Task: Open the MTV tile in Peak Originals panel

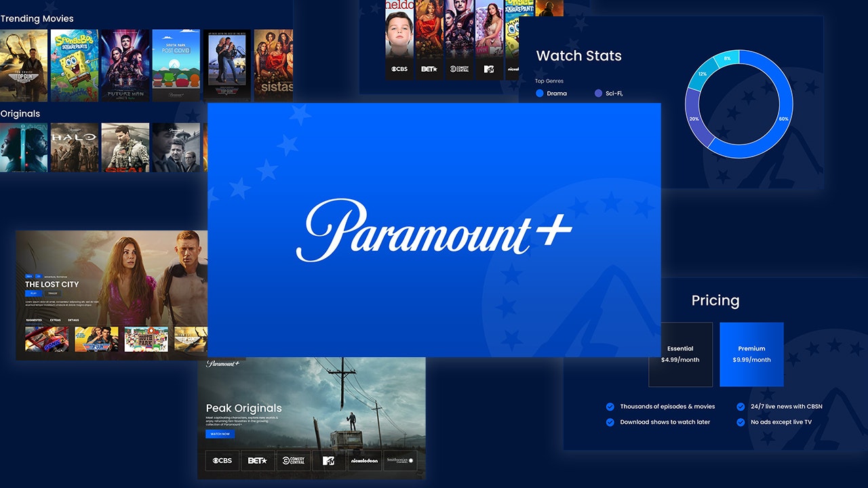Action: point(329,461)
